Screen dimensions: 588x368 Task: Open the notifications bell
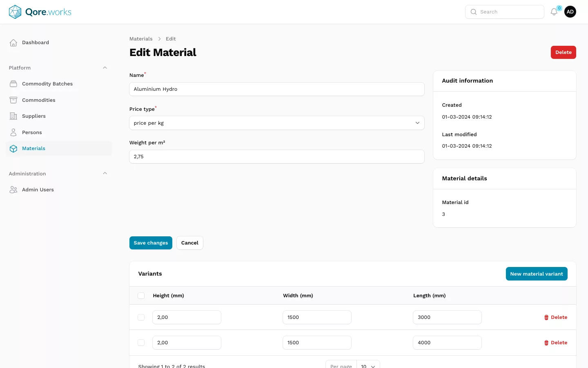[554, 12]
